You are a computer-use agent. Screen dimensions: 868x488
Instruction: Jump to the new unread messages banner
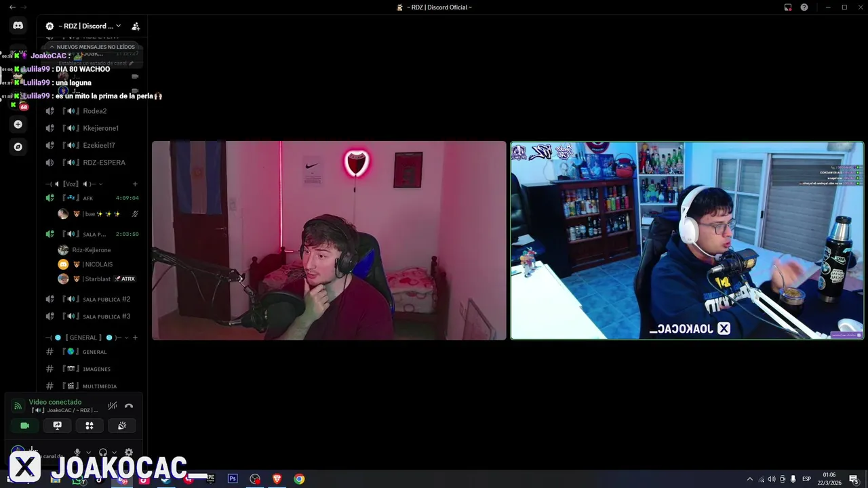[92, 47]
